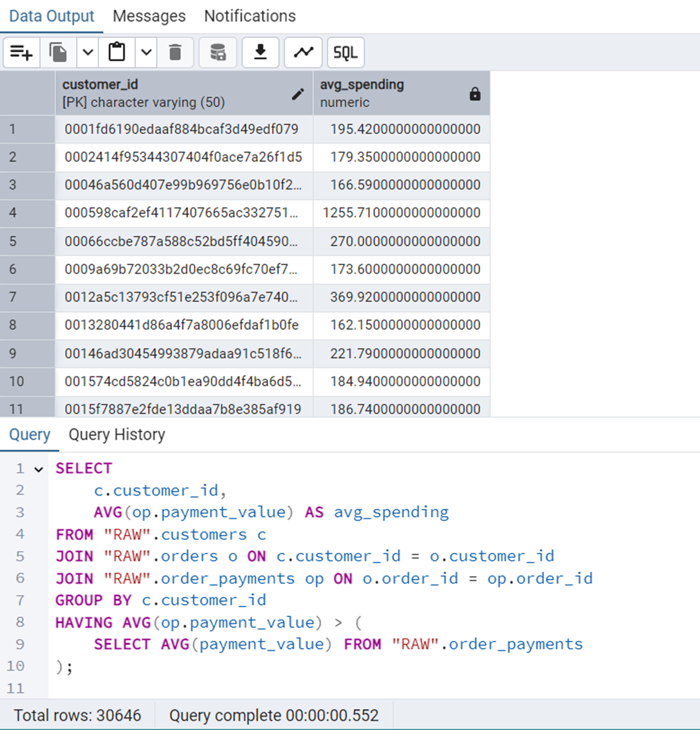Click the SQL button in toolbar
700x730 pixels.
(x=345, y=53)
